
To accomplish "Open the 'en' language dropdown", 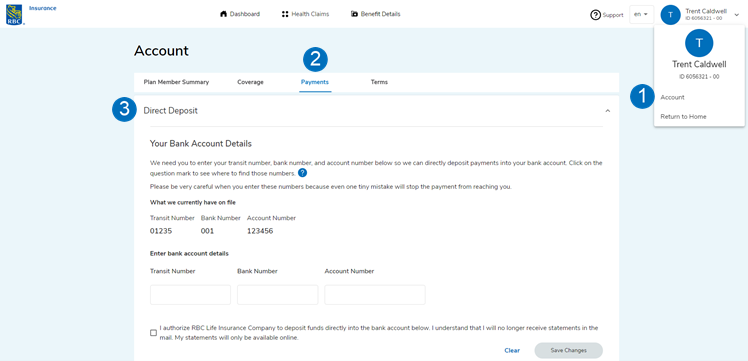I will [x=641, y=14].
